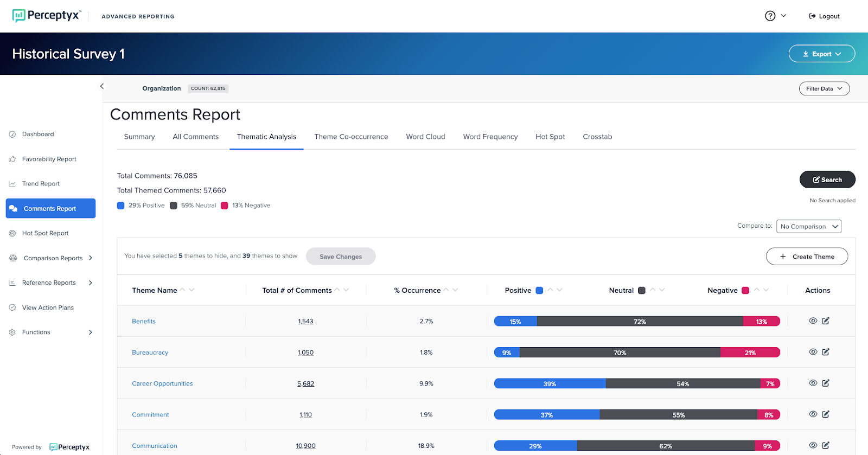The height and width of the screenshot is (455, 868).
Task: Click the Logout button
Action: [x=824, y=16]
